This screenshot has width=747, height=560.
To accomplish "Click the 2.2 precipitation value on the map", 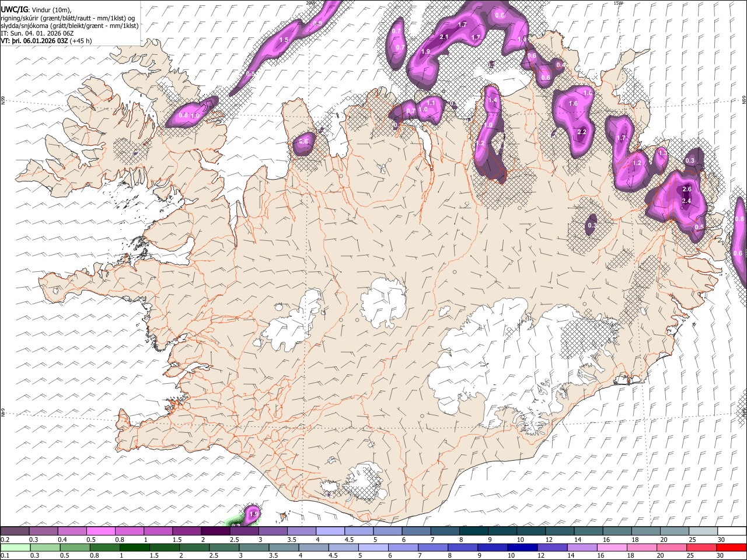I will 582,132.
